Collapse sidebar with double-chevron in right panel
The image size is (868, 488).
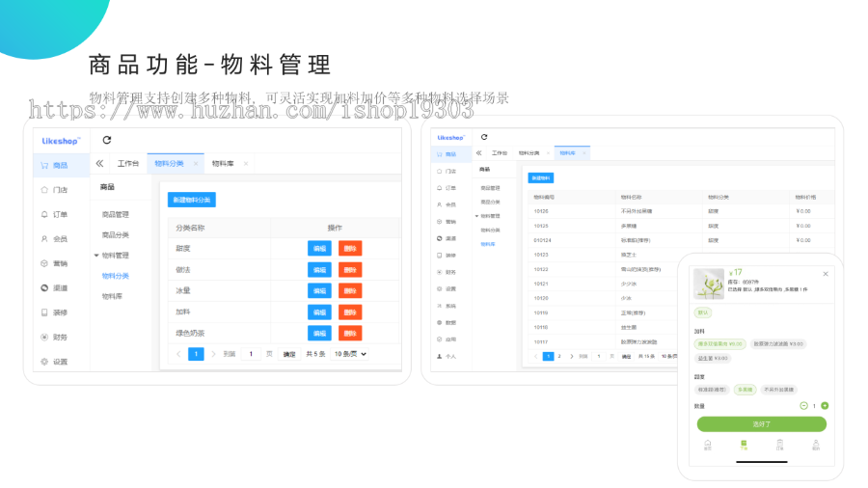tap(478, 152)
